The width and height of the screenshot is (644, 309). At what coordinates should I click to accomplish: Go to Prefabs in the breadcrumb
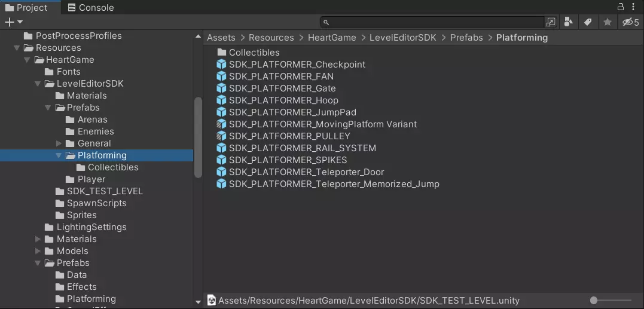466,38
